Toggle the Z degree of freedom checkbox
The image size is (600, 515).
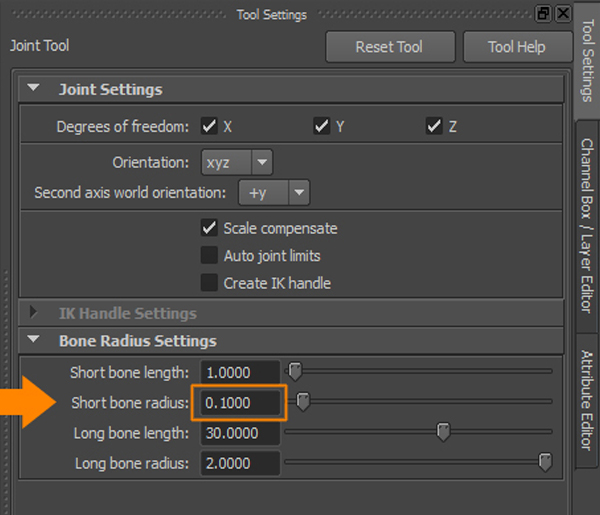434,126
